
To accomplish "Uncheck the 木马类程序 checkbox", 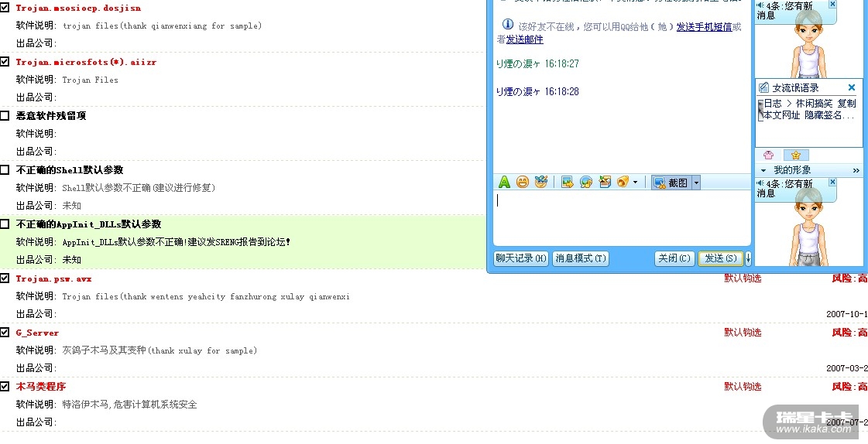I will pyautogui.click(x=5, y=387).
